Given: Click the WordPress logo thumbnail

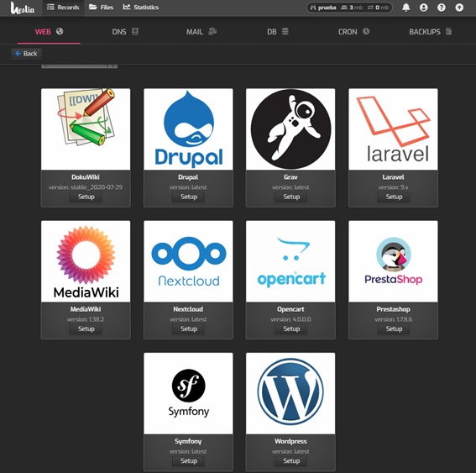Looking at the screenshot, I should (x=290, y=393).
